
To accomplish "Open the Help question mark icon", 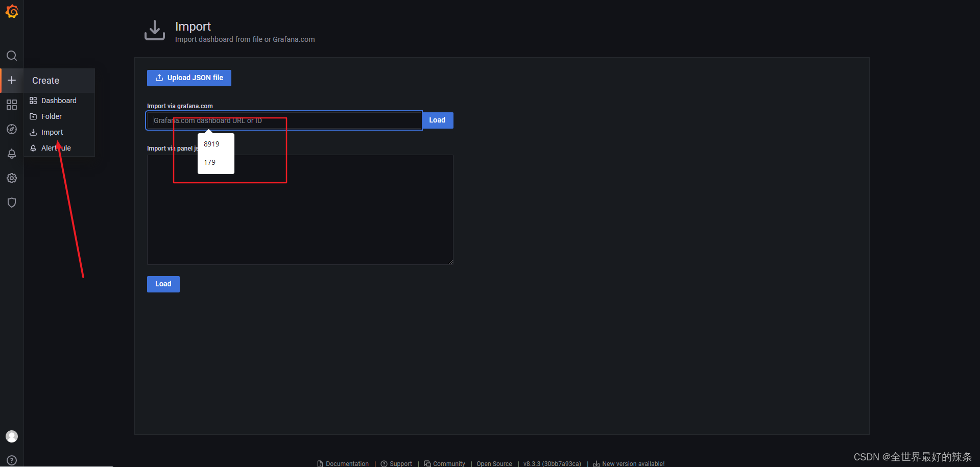I will (12, 460).
